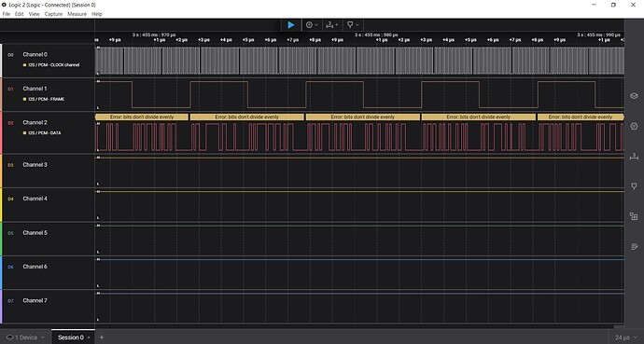Select the fourth 'Error: bits don't divide evenly' bubble

click(x=479, y=117)
